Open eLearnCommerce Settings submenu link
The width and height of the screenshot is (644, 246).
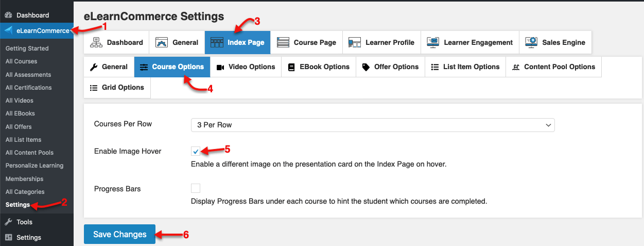(18, 205)
